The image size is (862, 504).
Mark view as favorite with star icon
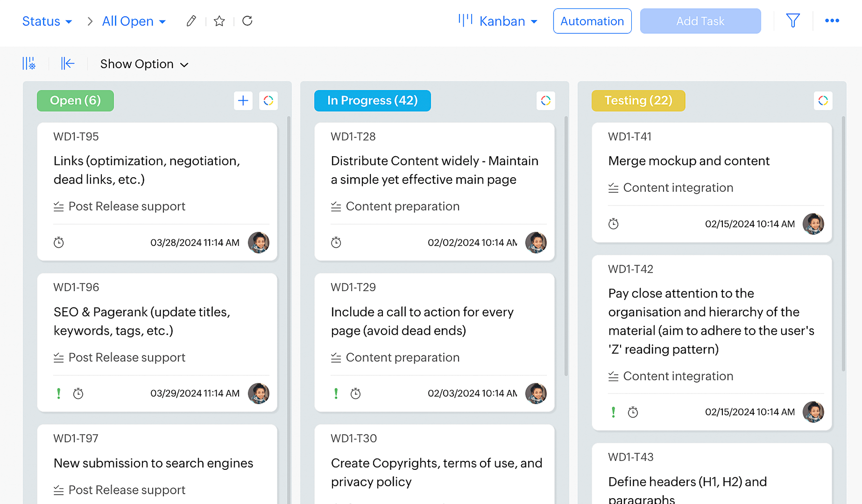(x=219, y=21)
